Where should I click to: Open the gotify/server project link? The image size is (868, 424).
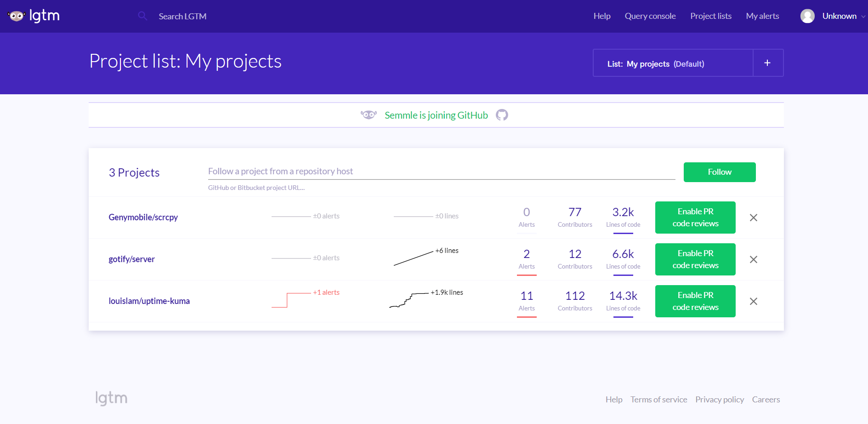tap(131, 259)
